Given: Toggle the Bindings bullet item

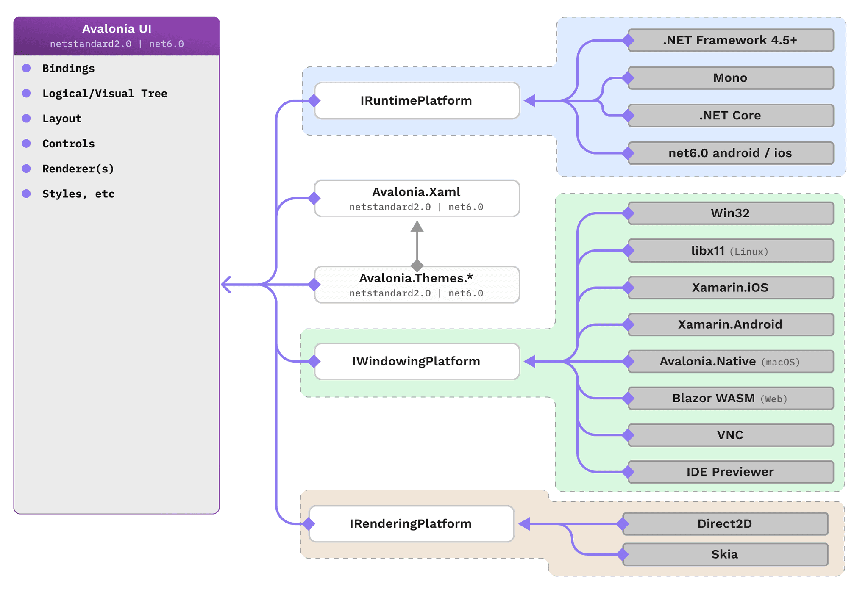Looking at the screenshot, I should [x=68, y=68].
